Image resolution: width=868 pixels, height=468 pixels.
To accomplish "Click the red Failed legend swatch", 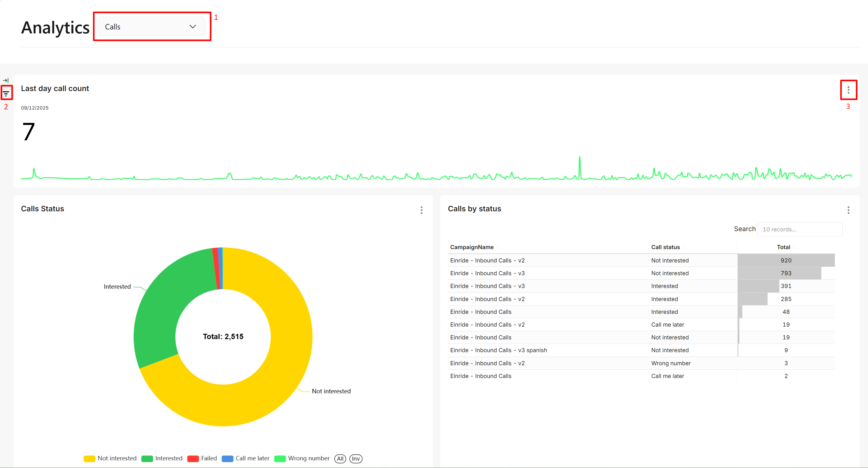I will pyautogui.click(x=194, y=459).
